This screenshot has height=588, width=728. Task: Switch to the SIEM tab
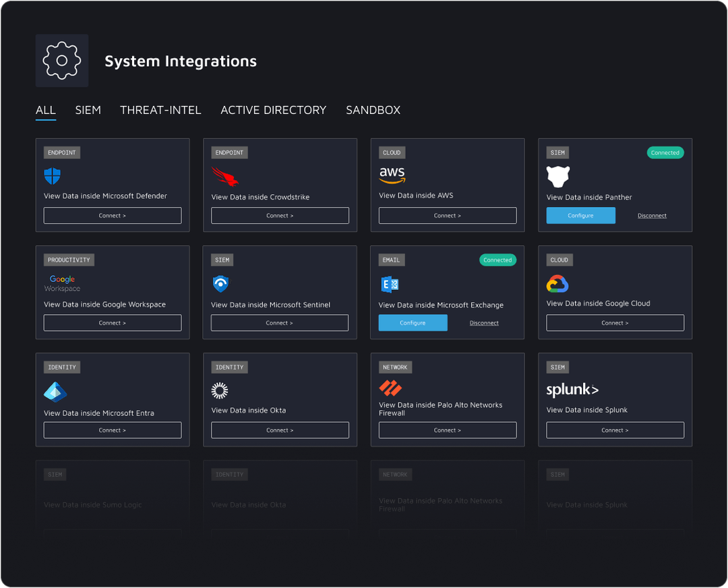click(x=88, y=110)
